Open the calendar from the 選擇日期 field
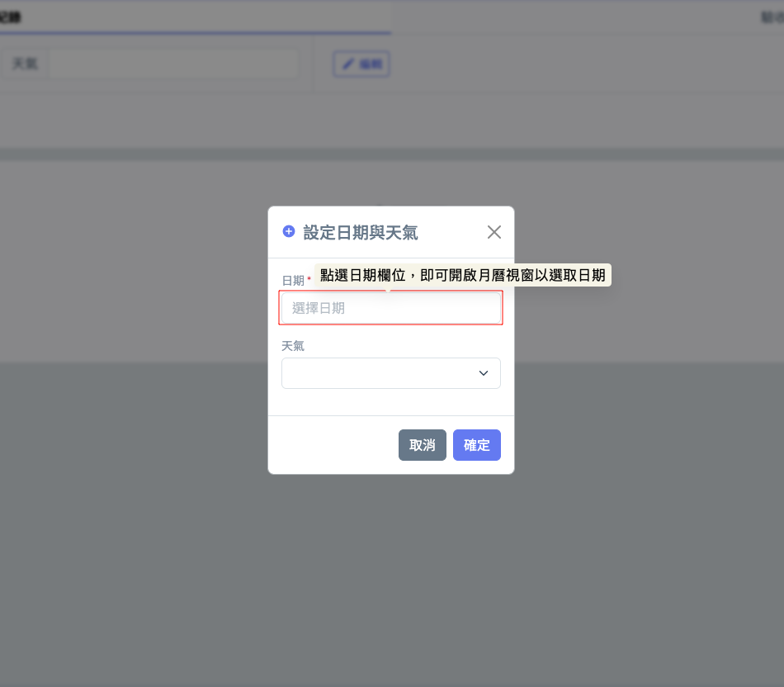This screenshot has height=687, width=784. [390, 308]
